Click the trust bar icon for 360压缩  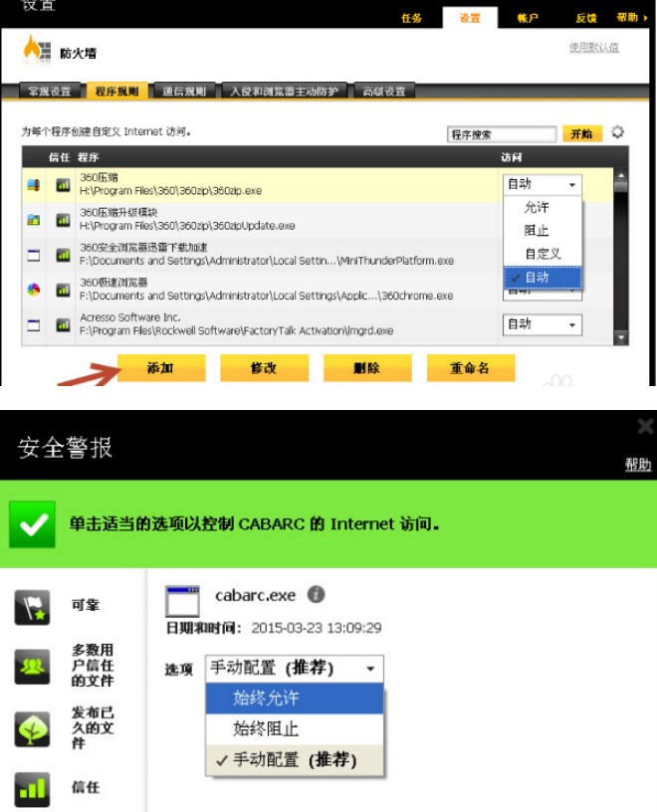[64, 185]
